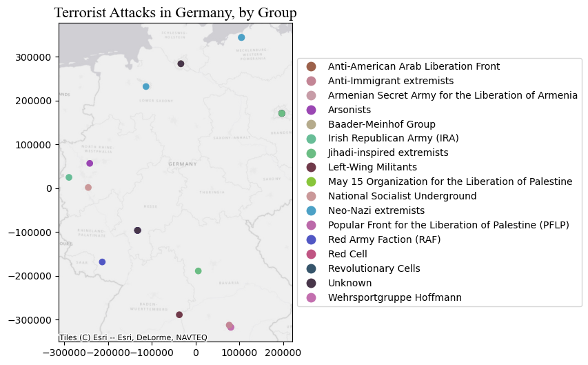Select the blue Red Army Faction map point

tap(102, 262)
